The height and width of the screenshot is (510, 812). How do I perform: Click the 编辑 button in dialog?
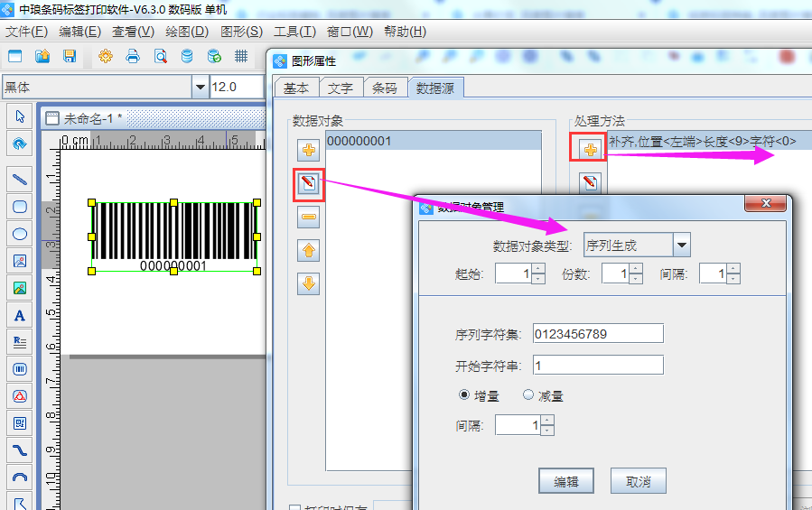[x=566, y=481]
